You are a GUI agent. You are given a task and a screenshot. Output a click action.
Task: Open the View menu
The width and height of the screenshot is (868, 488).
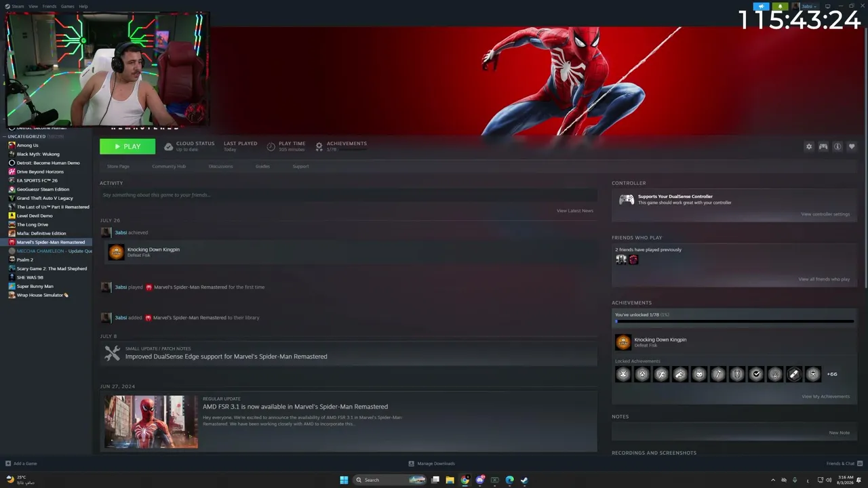(33, 6)
